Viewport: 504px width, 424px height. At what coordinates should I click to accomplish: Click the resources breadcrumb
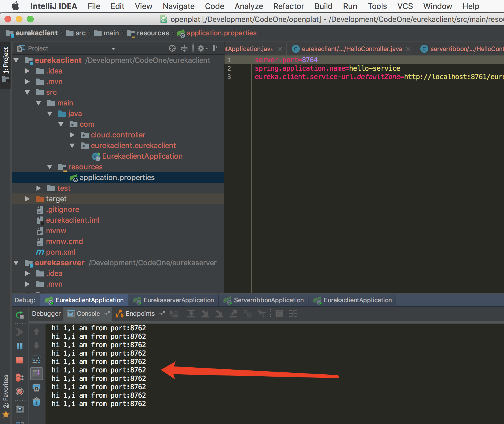[x=148, y=33]
